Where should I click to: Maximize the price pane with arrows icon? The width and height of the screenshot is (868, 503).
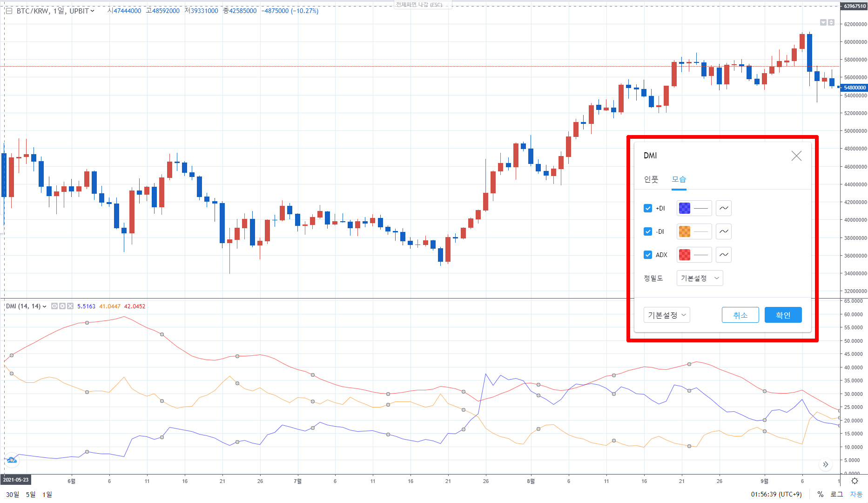coord(831,22)
